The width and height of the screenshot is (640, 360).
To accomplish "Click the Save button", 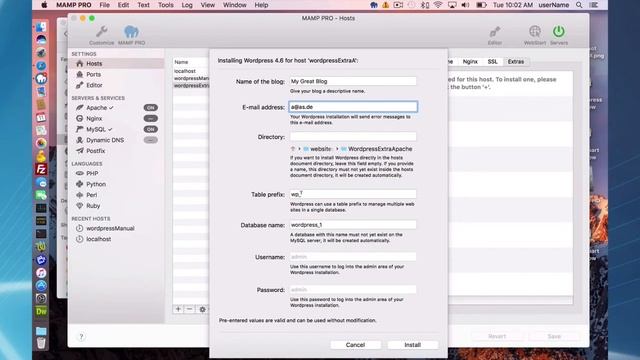I will [x=554, y=336].
